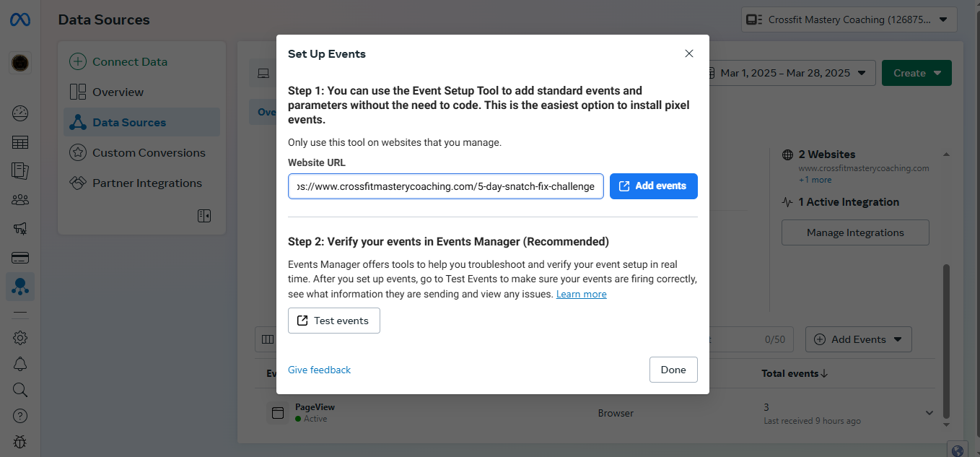Image resolution: width=980 pixels, height=457 pixels.
Task: Select Custom Conversions in the menu
Action: (x=148, y=153)
